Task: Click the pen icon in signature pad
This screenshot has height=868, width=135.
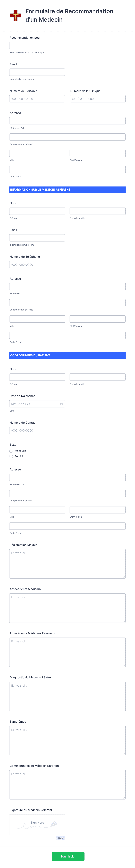Action: [54, 824]
